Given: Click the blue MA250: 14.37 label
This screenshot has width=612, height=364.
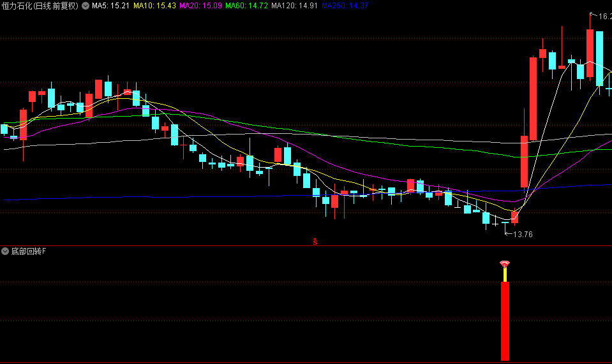Looking at the screenshot, I should coord(345,6).
